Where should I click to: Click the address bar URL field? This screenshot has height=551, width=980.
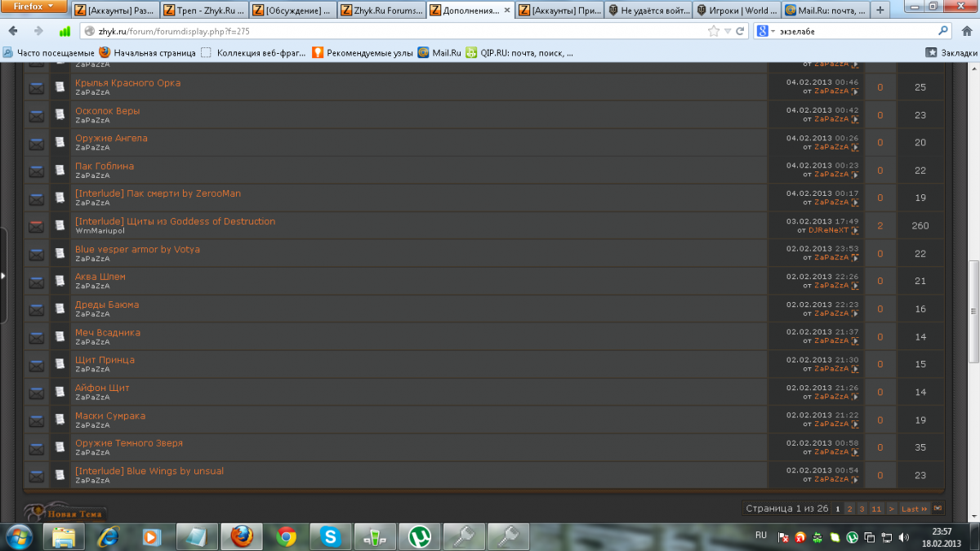392,31
